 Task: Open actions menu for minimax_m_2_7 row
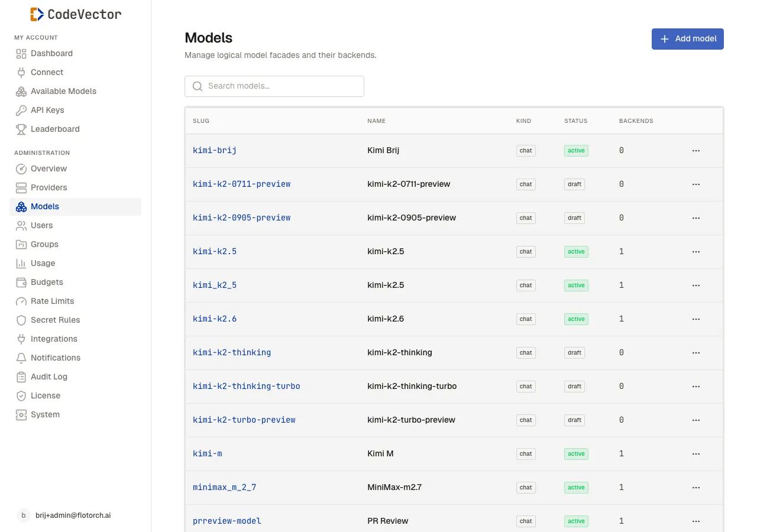pyautogui.click(x=696, y=488)
